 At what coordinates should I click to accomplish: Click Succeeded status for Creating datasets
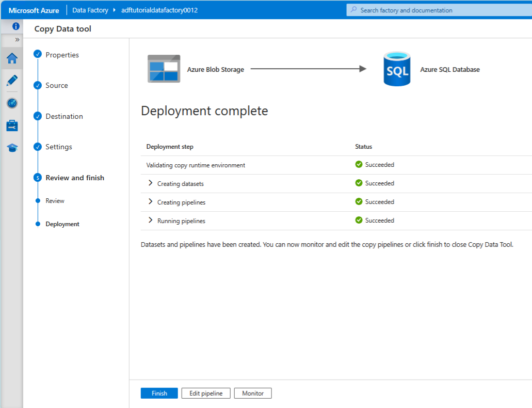(379, 183)
